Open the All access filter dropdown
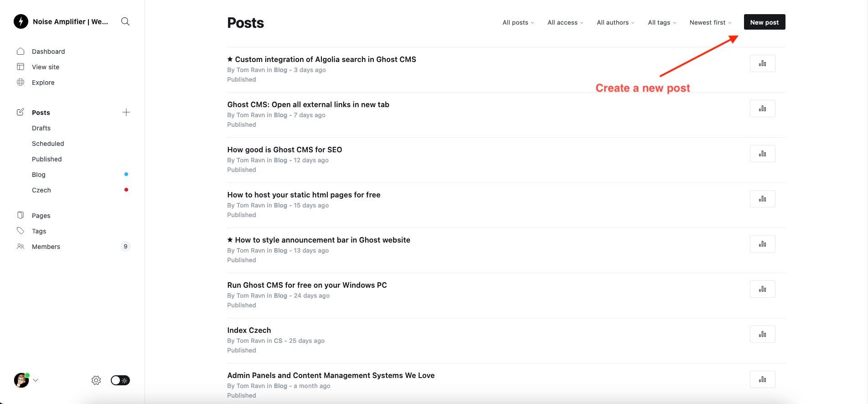Image resolution: width=868 pixels, height=404 pixels. coord(565,22)
